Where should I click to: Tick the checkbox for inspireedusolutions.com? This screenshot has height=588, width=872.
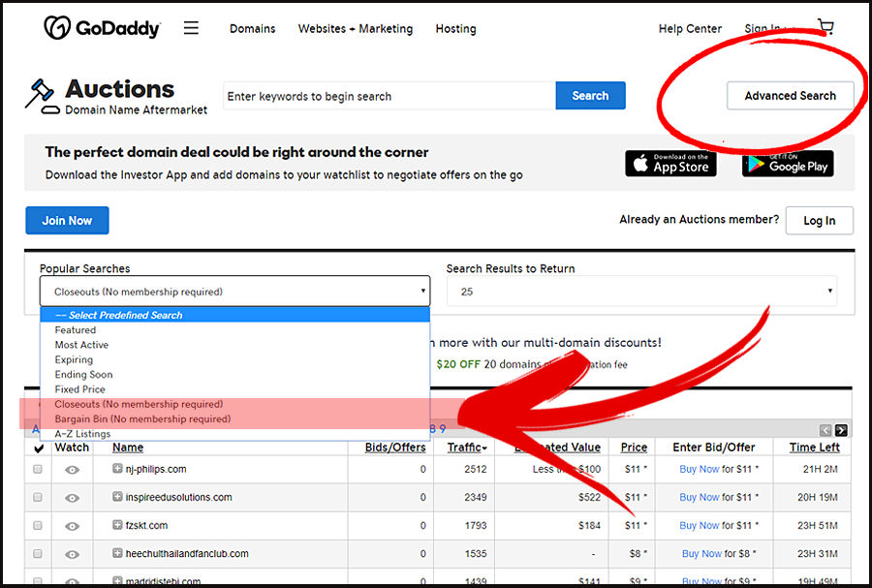pos(38,497)
